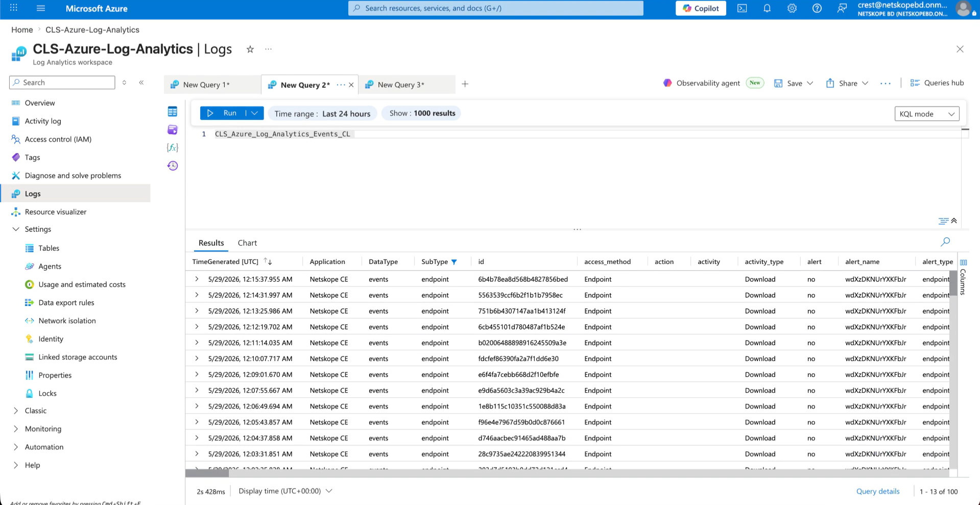Expand the Monitoring section

[16, 429]
